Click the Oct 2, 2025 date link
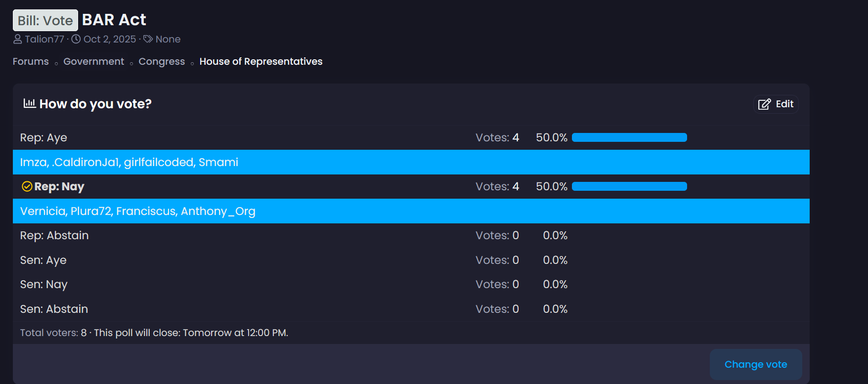The height and width of the screenshot is (384, 868). click(x=110, y=39)
